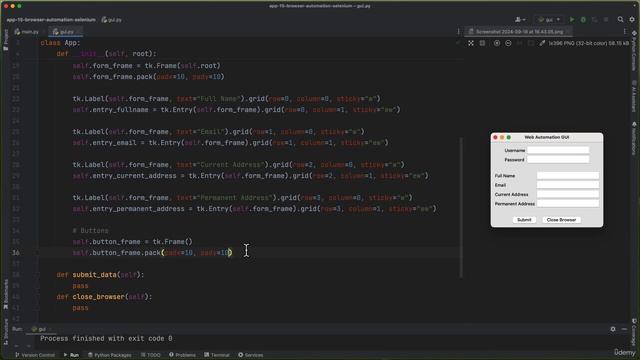This screenshot has width=640, height=360.
Task: Zoom in on the image preview
Action: tap(497, 43)
